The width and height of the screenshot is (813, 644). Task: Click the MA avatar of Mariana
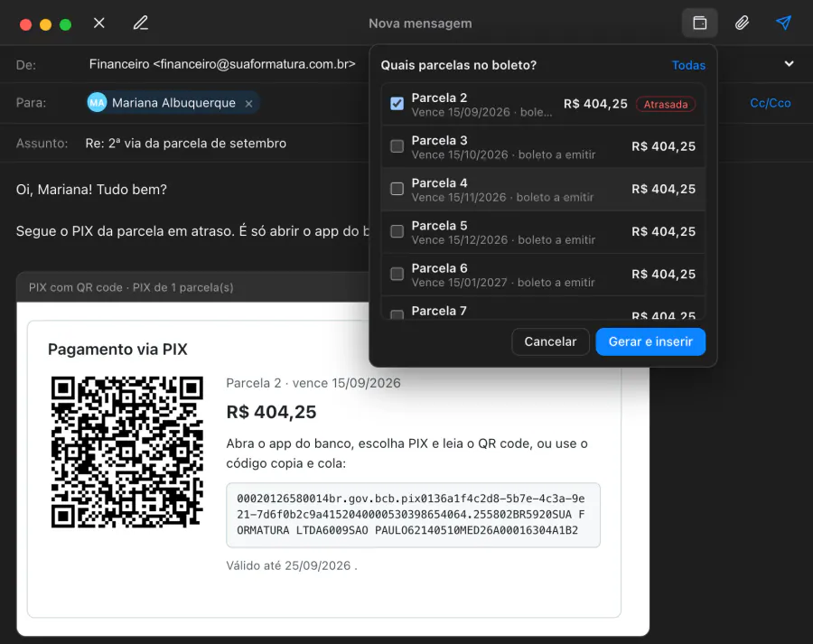[x=97, y=103]
